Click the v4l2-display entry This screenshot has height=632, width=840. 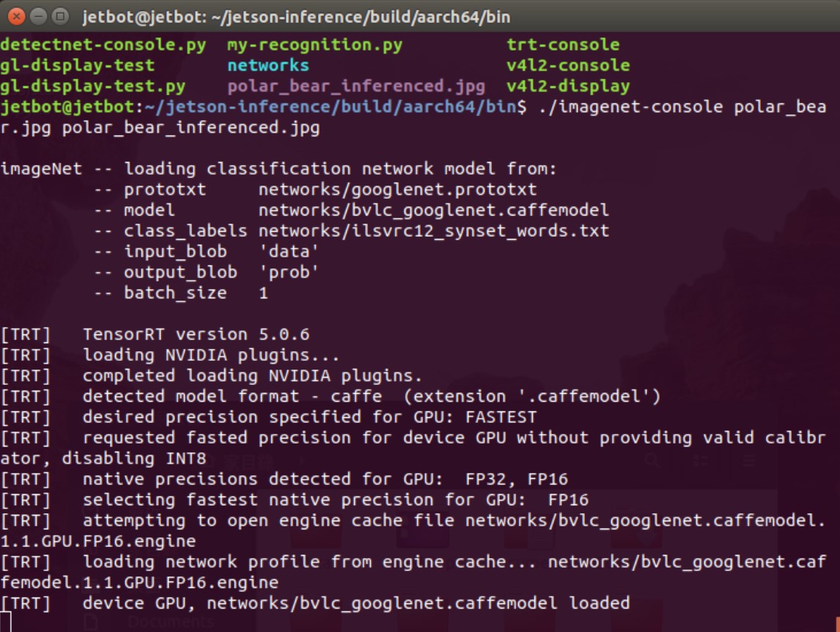pyautogui.click(x=568, y=86)
